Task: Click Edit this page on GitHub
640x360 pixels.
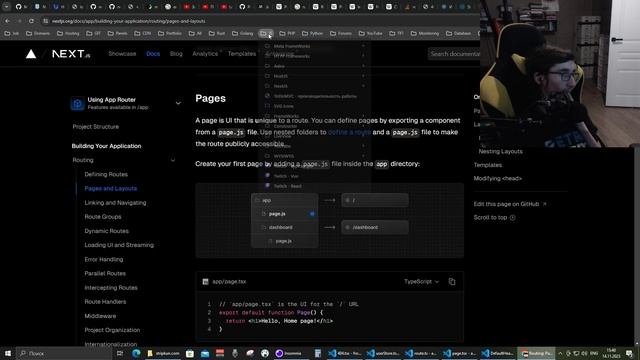Action: 510,204
